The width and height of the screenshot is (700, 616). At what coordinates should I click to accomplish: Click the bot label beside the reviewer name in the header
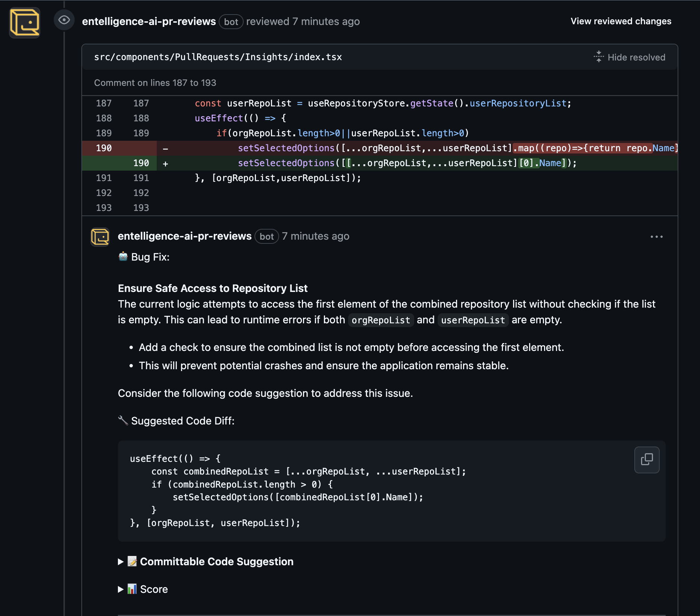pos(231,22)
